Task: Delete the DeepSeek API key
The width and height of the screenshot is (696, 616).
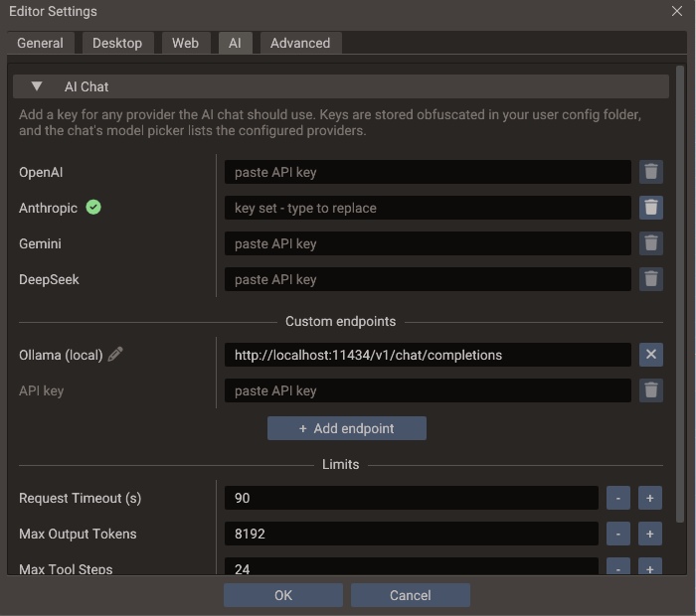Action: [650, 279]
